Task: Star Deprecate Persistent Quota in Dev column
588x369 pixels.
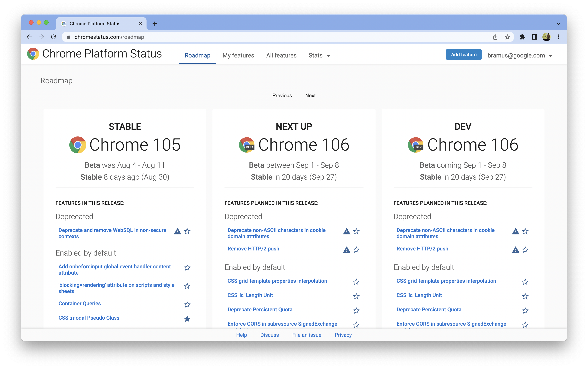Action: (x=525, y=310)
